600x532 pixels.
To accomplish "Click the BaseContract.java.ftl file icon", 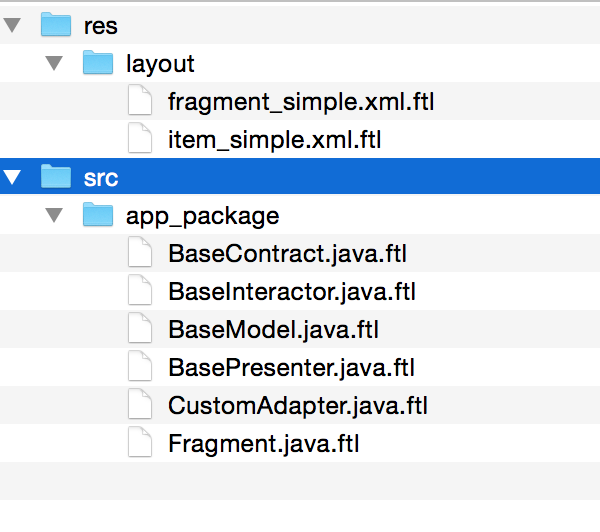I will 140,253.
